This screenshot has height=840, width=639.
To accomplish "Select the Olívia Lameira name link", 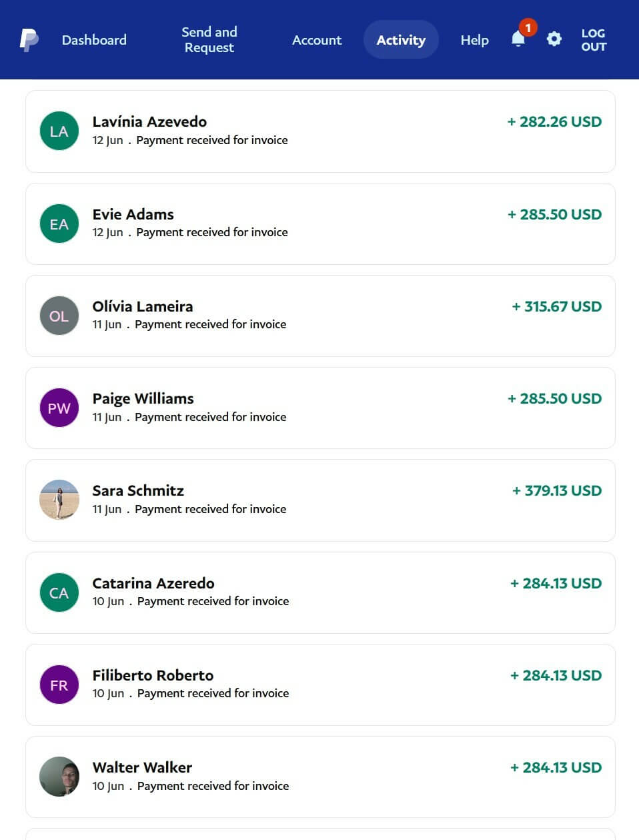I will coord(143,306).
